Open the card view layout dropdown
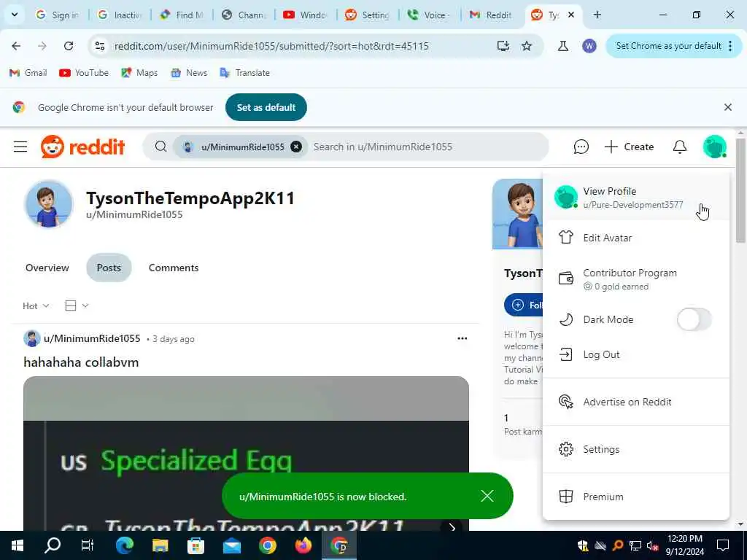Viewport: 747px width, 560px height. click(77, 306)
